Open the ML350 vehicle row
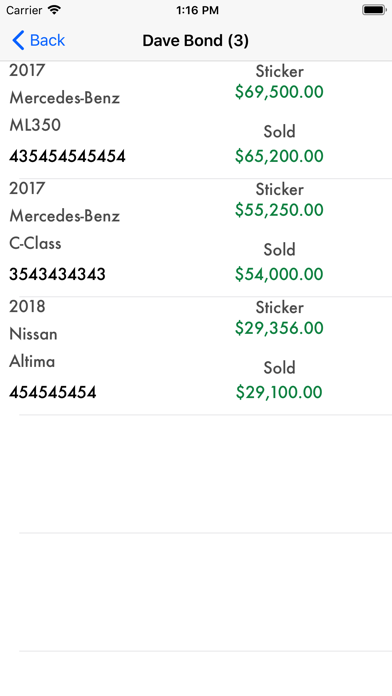This screenshot has width=392, height=696. tap(196, 120)
